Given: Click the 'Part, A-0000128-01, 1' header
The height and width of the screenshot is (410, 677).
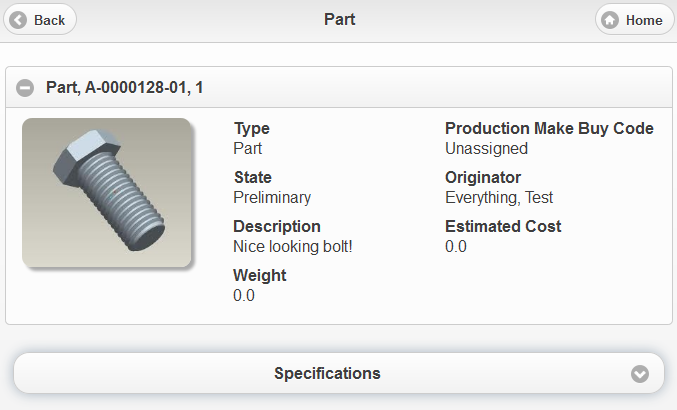Looking at the screenshot, I should pyautogui.click(x=125, y=88).
